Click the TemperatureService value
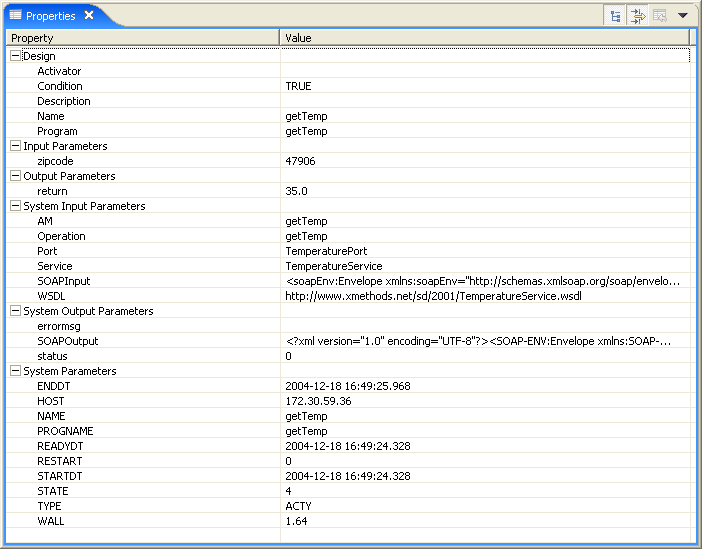Screen dimensions: 702x549 point(334,266)
